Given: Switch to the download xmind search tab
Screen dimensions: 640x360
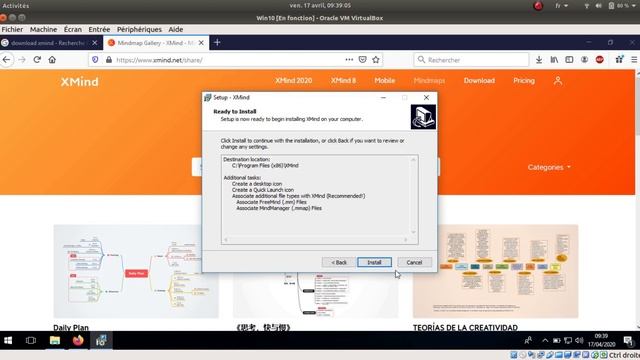Looking at the screenshot, I should click(47, 43).
